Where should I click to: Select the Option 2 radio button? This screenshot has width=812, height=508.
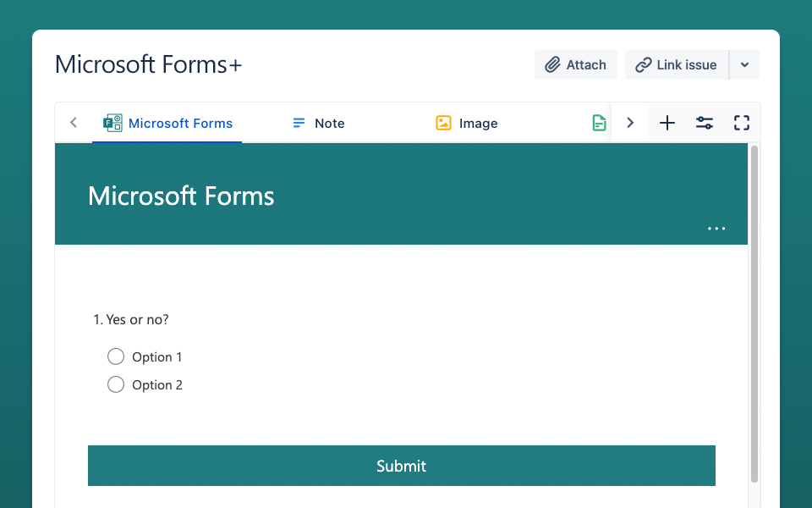point(116,384)
